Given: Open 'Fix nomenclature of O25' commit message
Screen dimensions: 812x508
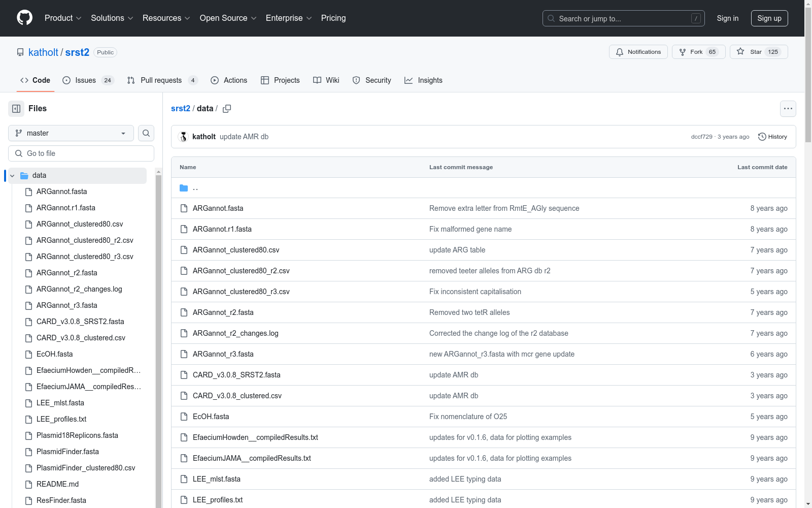Looking at the screenshot, I should (468, 417).
